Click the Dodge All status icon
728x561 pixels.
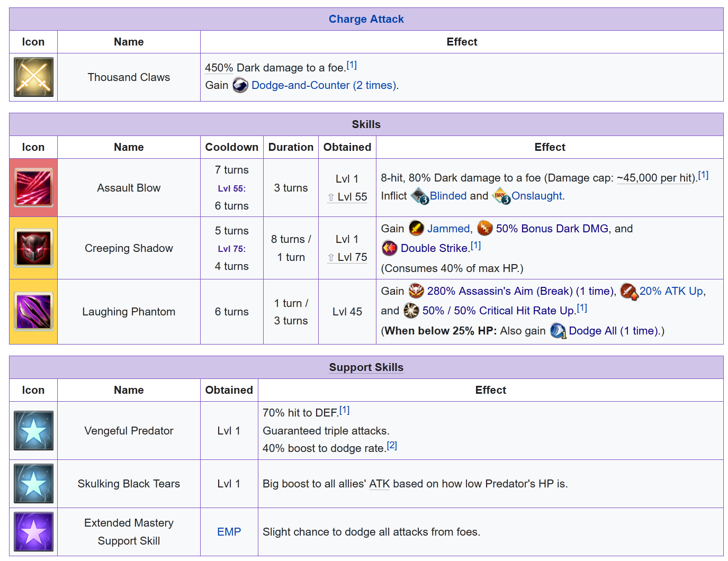558,331
